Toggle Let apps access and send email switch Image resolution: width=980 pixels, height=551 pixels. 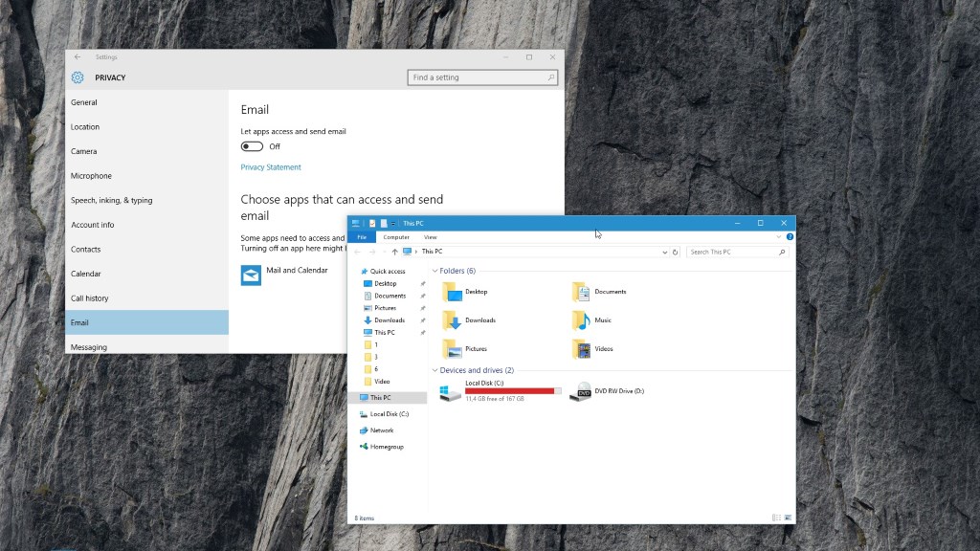pos(252,146)
